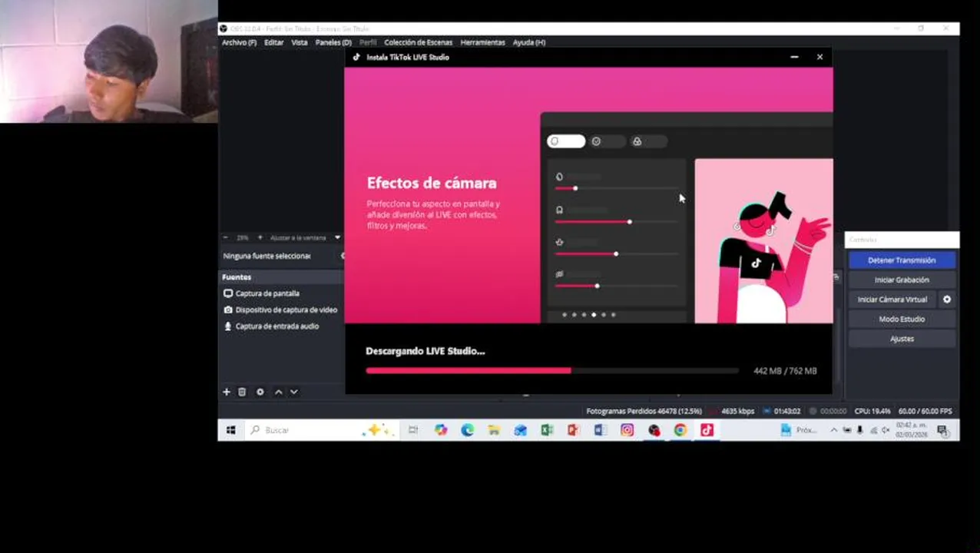Open File Explorer from the taskbar
The image size is (980, 553).
tap(494, 430)
